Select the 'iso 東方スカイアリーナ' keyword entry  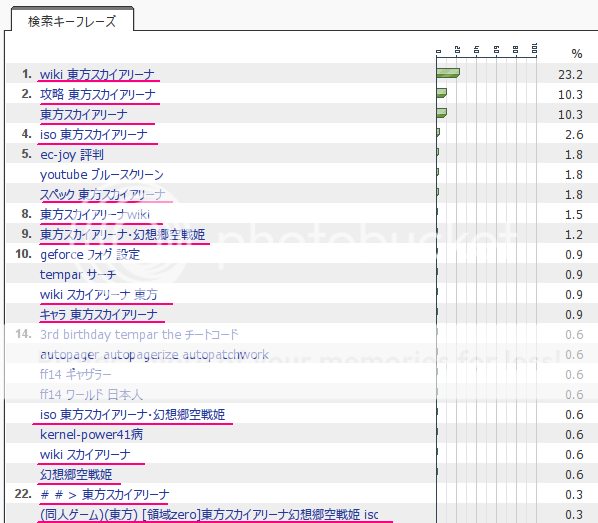pos(93,134)
